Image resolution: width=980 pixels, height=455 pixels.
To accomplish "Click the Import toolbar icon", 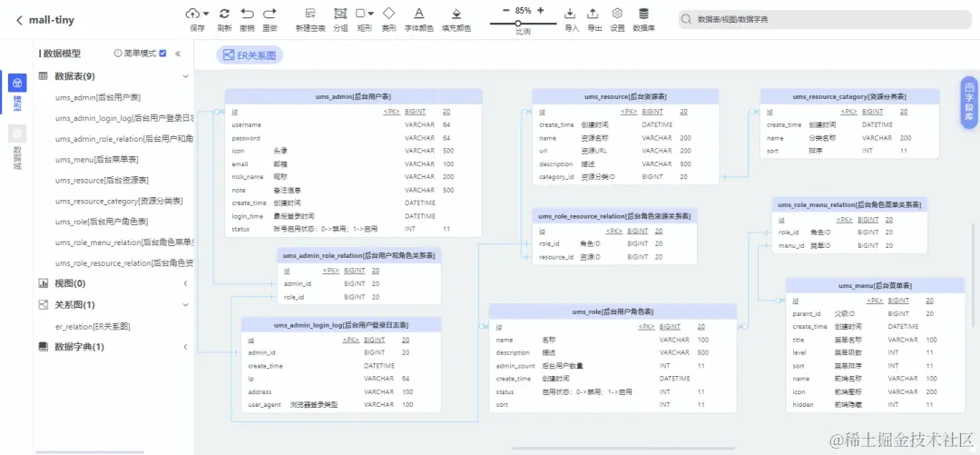I will pos(569,13).
